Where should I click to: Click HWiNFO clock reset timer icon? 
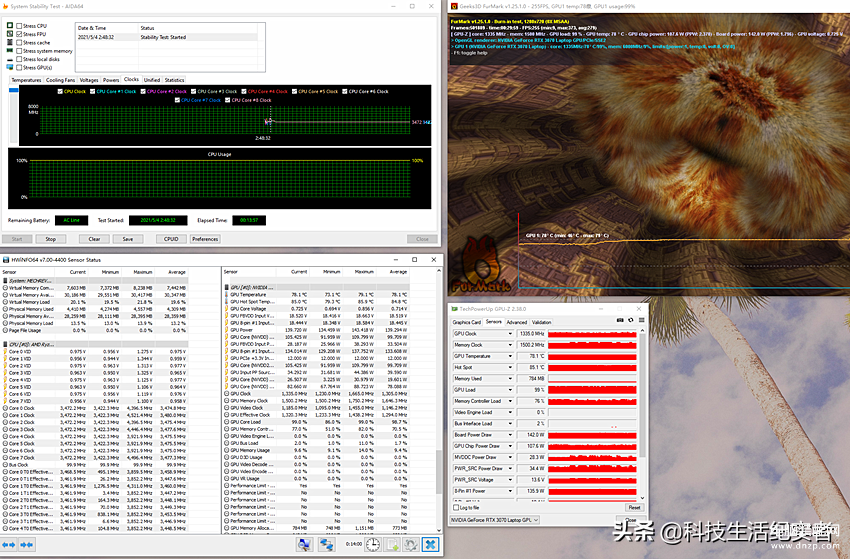pyautogui.click(x=373, y=544)
